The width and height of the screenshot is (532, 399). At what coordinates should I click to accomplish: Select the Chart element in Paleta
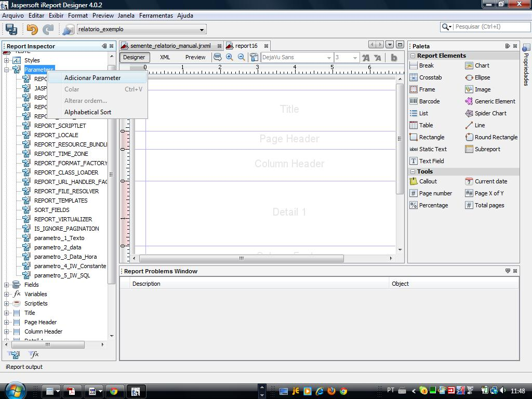477,65
